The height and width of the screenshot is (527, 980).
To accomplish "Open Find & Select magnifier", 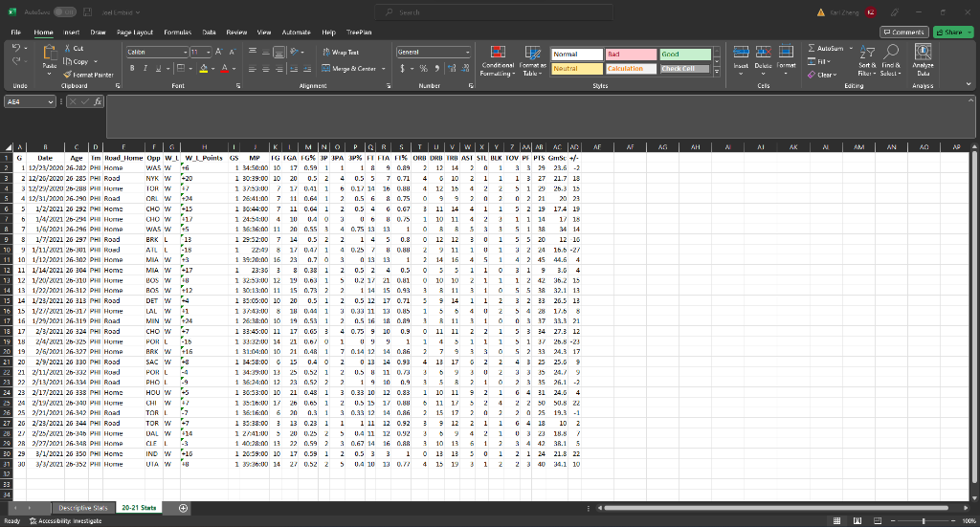I will [891, 60].
